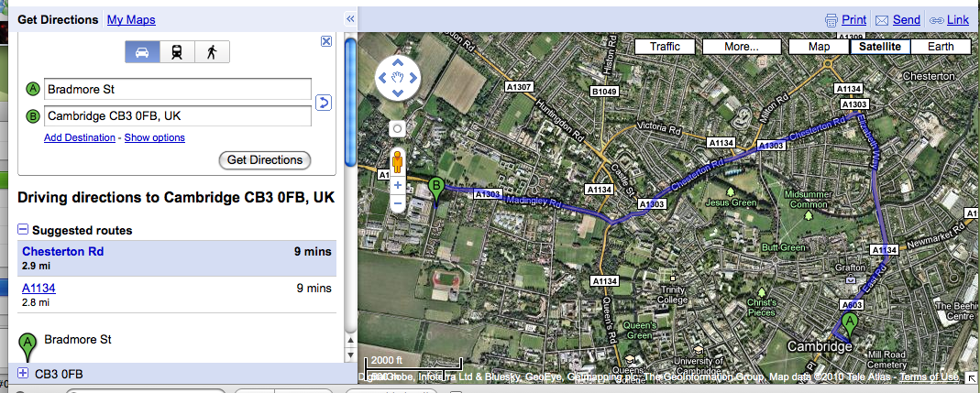Screen dimensions: 980x393
Task: Open the My Maps tab
Action: (131, 19)
